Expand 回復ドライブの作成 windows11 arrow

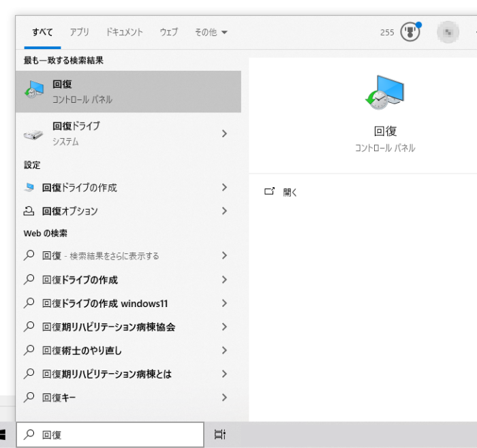224,303
